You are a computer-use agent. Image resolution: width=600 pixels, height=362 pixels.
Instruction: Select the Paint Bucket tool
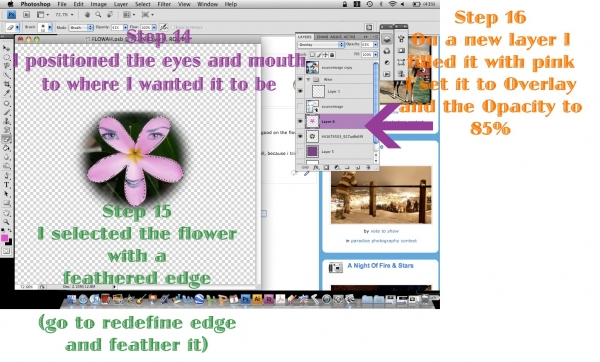[x=6, y=148]
